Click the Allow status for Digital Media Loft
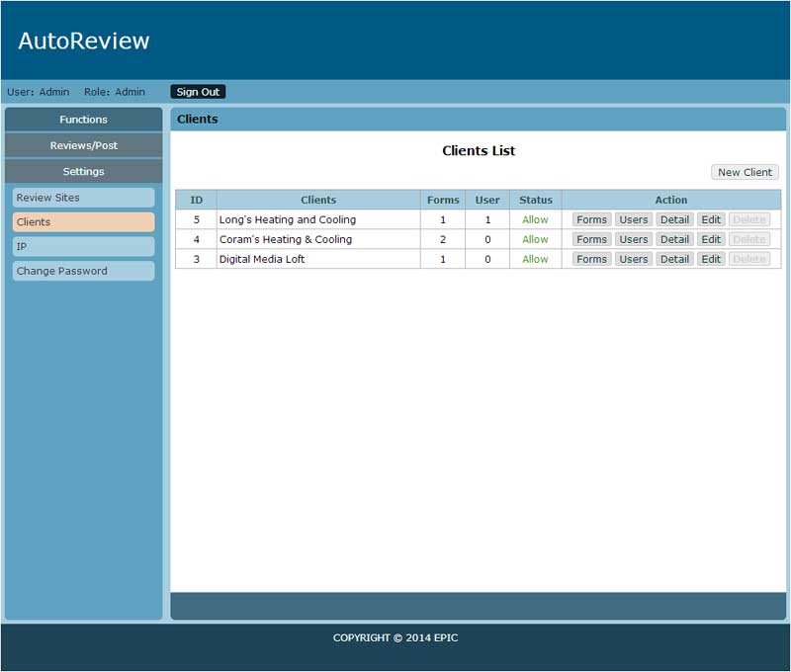Image resolution: width=791 pixels, height=672 pixels. tap(535, 259)
